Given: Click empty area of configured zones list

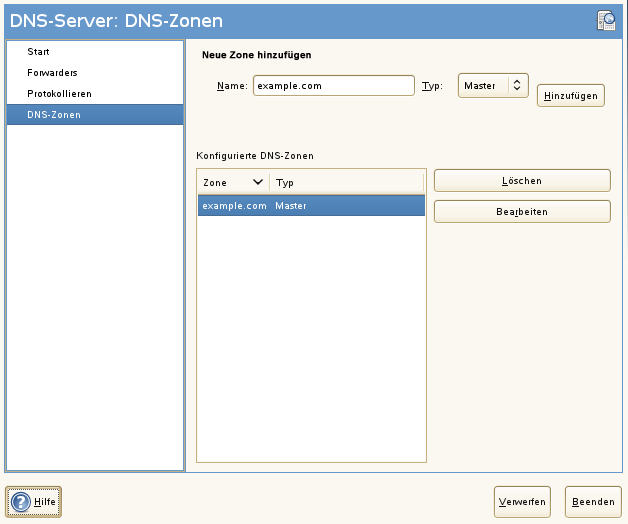Looking at the screenshot, I should click(311, 340).
